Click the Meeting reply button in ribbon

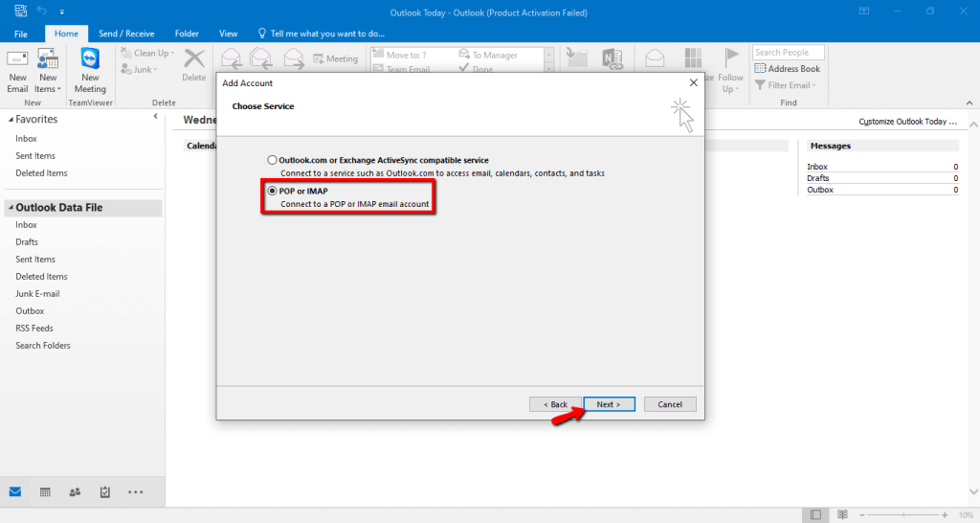tap(336, 58)
